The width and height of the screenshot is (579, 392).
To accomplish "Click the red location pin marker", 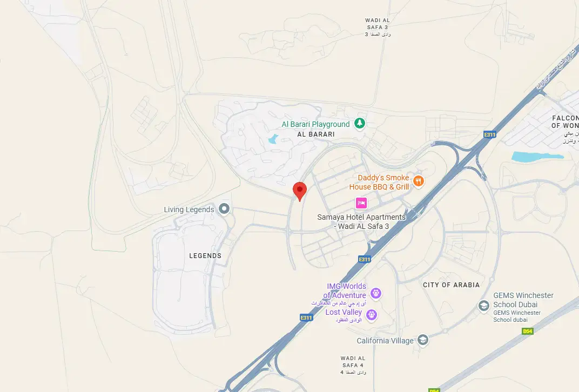I will coord(299,191).
